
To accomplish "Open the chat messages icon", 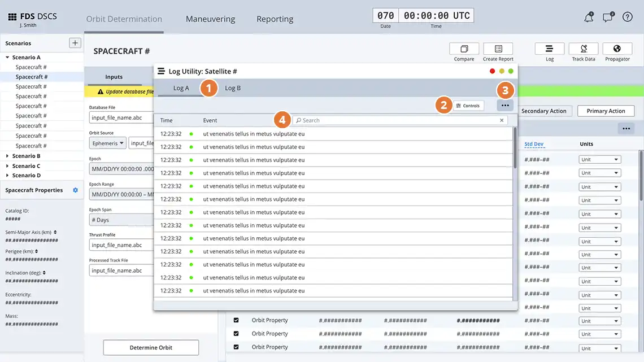I will point(608,17).
